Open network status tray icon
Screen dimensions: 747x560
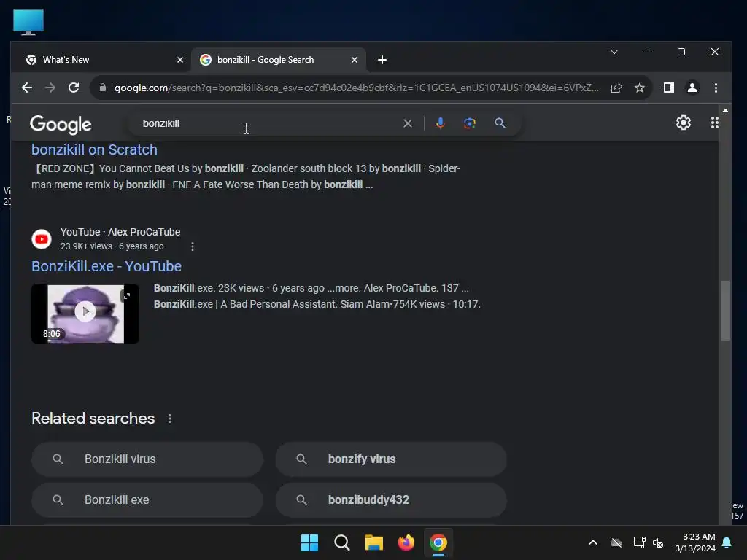point(639,542)
